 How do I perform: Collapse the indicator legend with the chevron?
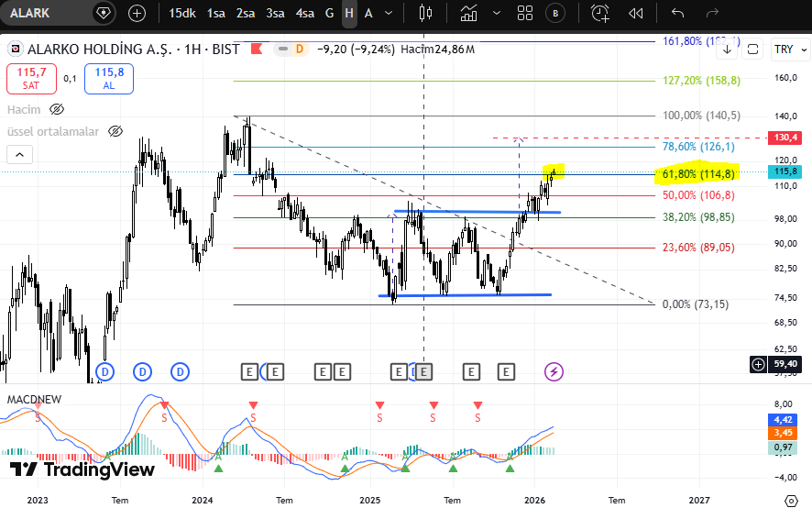19,154
